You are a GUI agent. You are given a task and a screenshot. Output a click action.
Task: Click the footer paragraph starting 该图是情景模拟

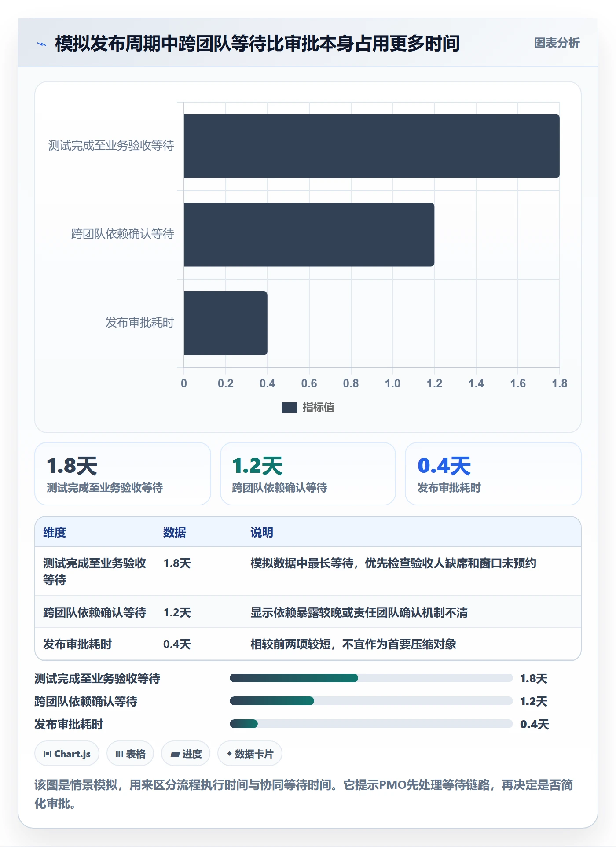click(x=304, y=794)
